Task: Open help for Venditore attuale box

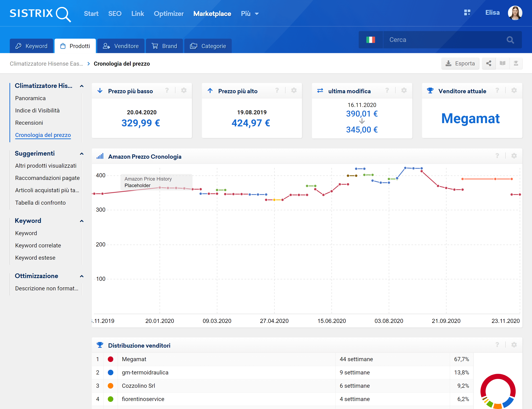Action: click(x=497, y=91)
